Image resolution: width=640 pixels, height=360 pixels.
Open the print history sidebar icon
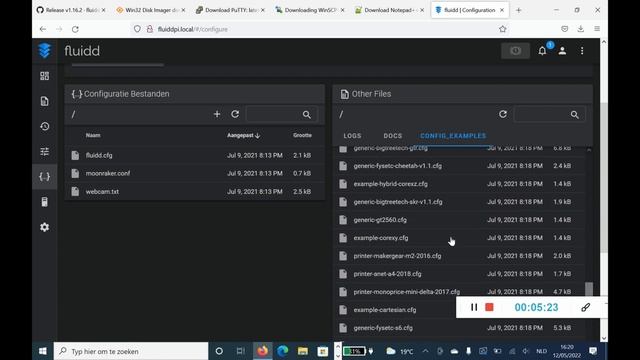44,127
